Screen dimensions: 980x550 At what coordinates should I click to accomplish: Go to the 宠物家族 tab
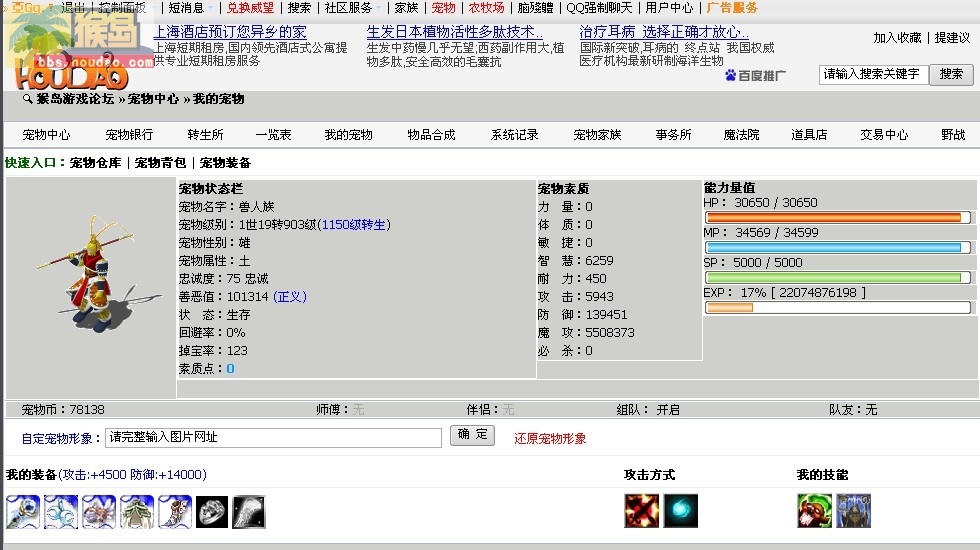[x=598, y=134]
